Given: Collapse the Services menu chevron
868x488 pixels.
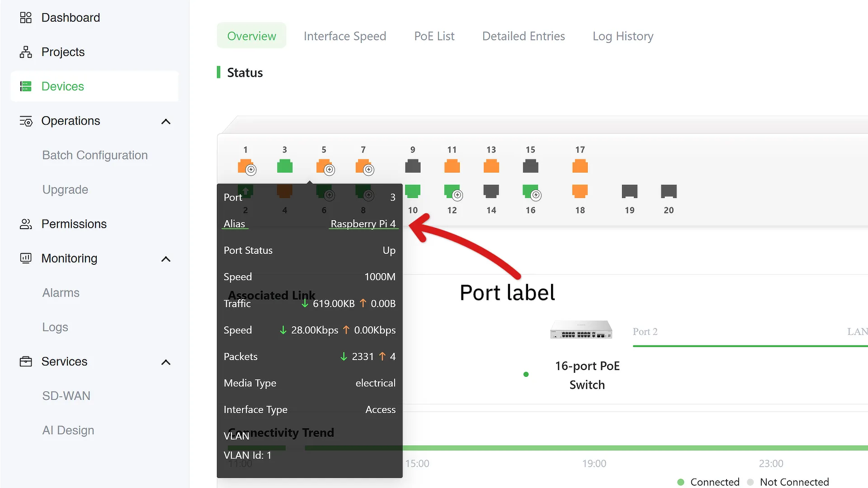Looking at the screenshot, I should 166,362.
